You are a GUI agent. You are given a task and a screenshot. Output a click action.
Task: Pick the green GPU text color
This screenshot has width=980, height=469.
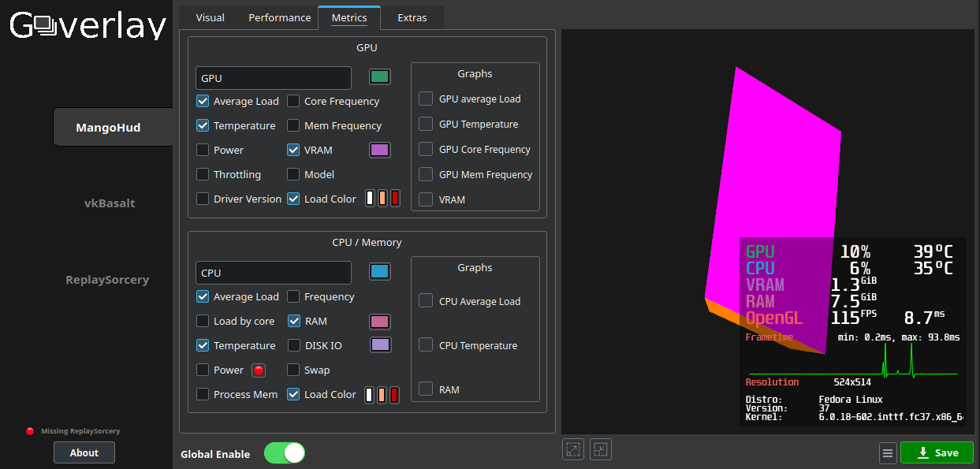380,76
